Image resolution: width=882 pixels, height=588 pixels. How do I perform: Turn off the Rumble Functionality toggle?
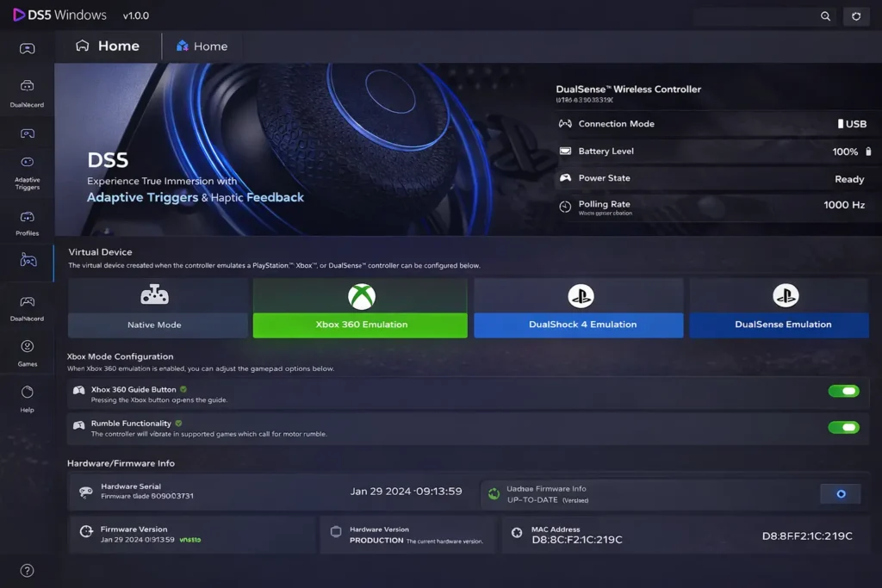843,427
